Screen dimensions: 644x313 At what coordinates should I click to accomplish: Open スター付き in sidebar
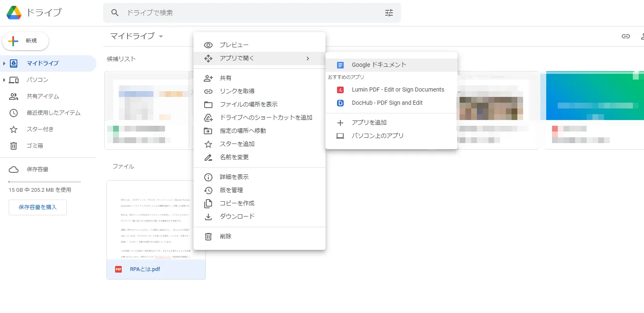[x=48, y=129]
